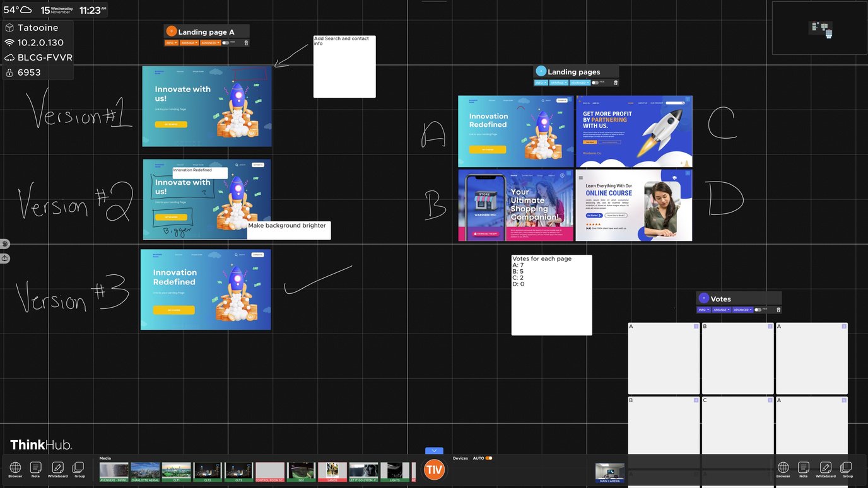Viewport: 868px width, 488px height.
Task: Delete the Landing page A group via its trash icon
Action: click(x=245, y=43)
